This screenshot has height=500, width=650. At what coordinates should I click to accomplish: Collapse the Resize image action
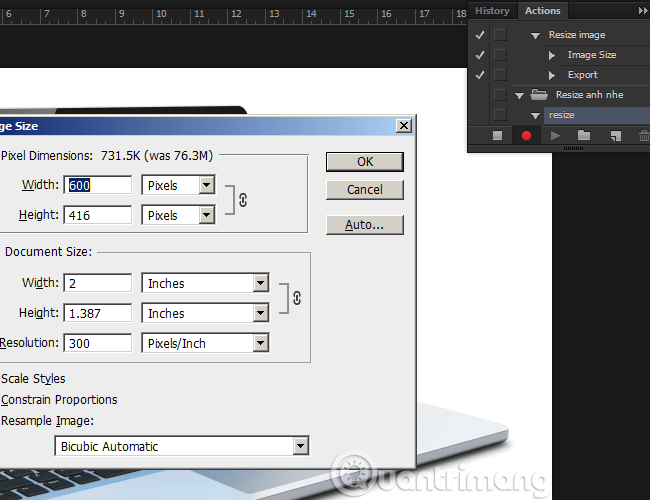[x=535, y=36]
